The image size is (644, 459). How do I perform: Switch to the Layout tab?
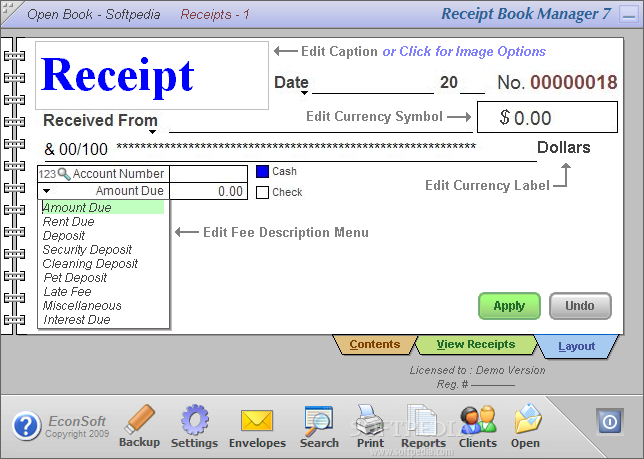(x=577, y=347)
